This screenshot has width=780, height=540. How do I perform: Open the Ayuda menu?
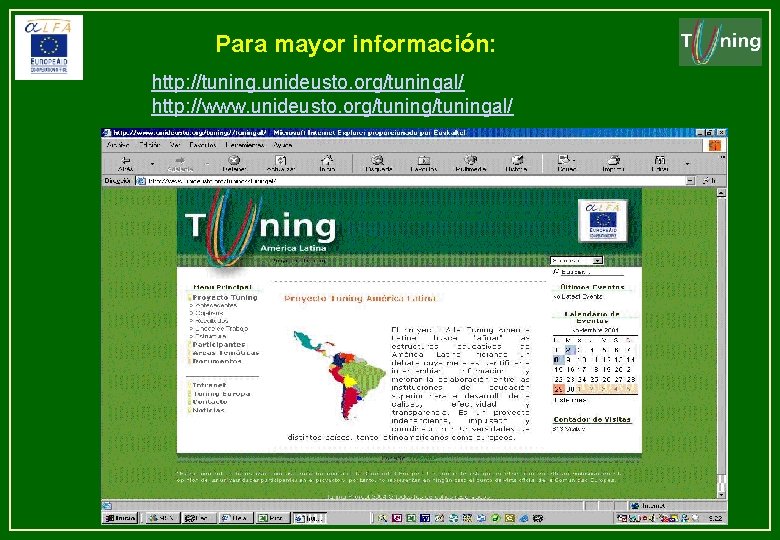pos(283,145)
